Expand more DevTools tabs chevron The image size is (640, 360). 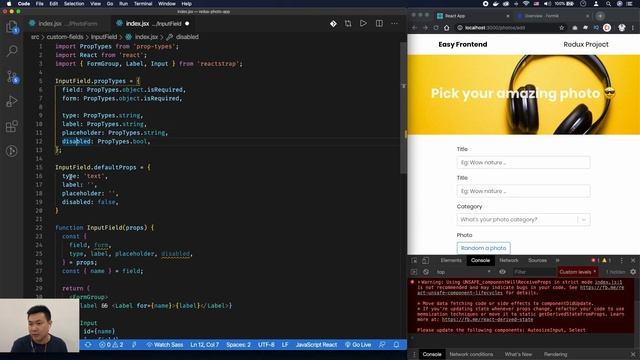coord(558,260)
